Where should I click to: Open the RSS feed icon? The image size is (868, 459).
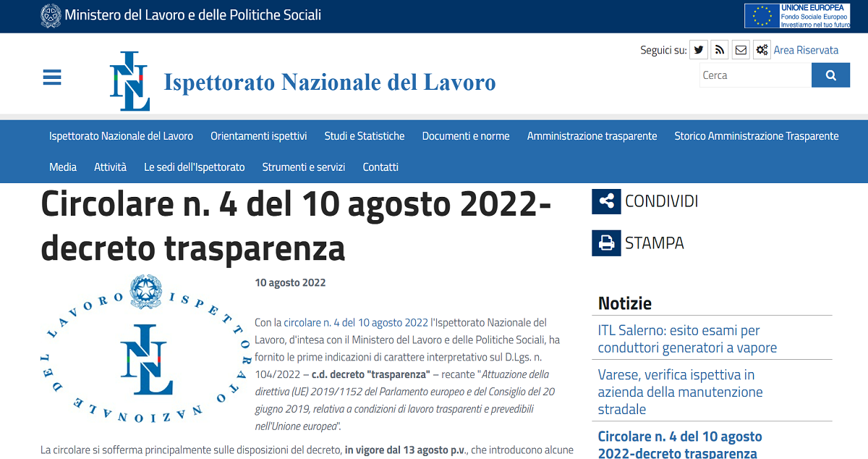(719, 50)
